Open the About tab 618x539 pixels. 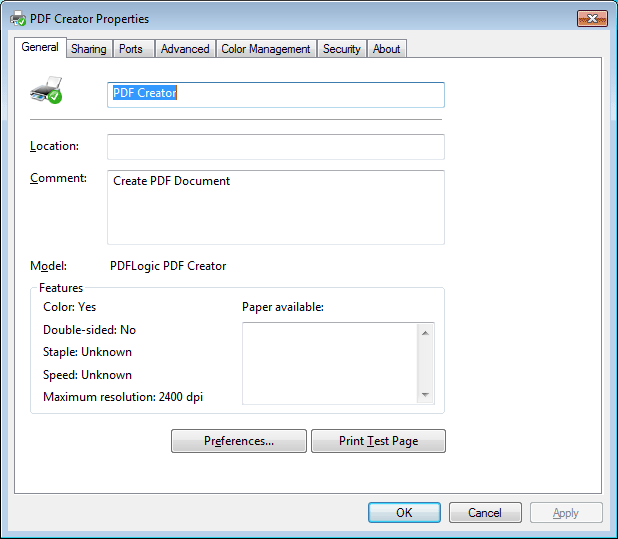tap(387, 49)
